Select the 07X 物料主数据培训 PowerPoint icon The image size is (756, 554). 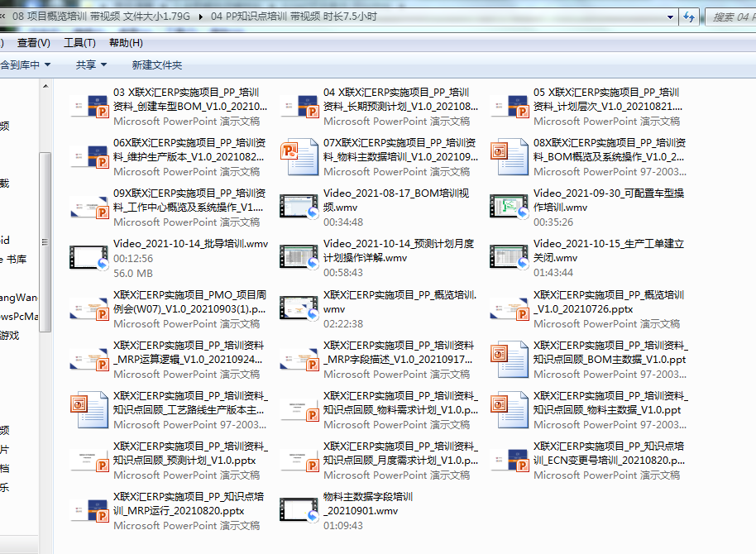click(x=299, y=157)
